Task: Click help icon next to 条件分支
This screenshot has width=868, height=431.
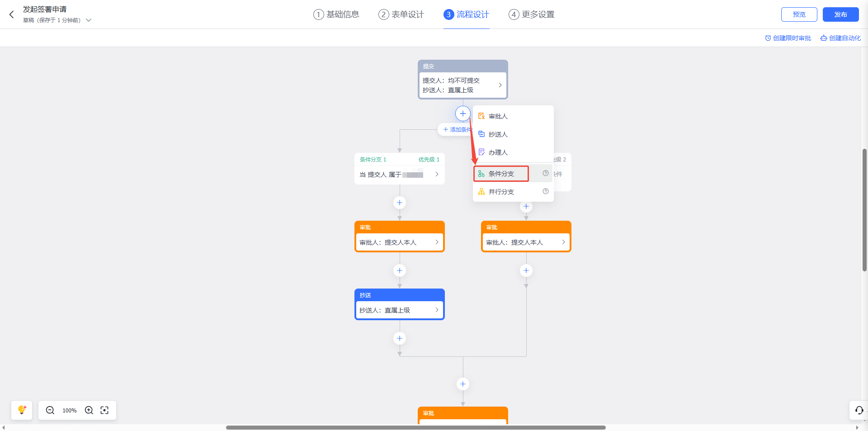Action: coord(545,174)
